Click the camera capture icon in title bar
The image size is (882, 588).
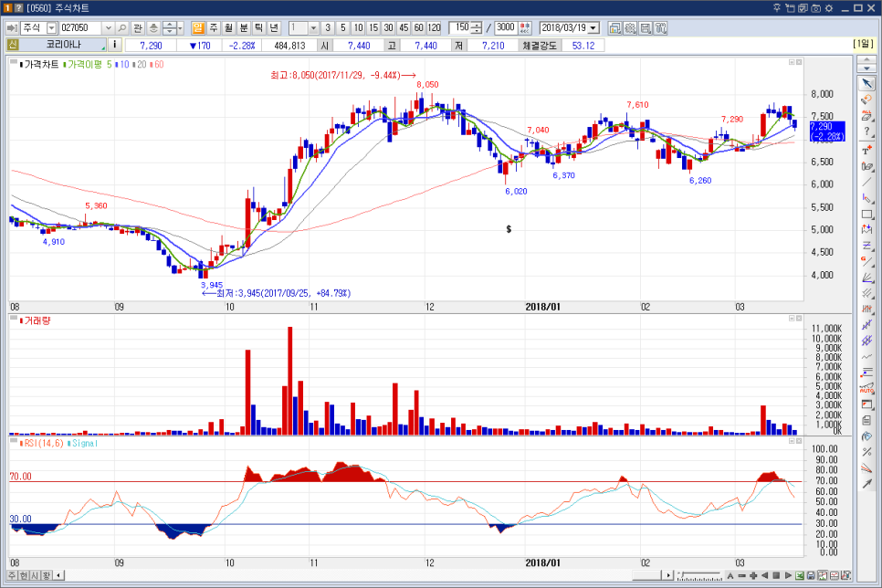(x=815, y=8)
